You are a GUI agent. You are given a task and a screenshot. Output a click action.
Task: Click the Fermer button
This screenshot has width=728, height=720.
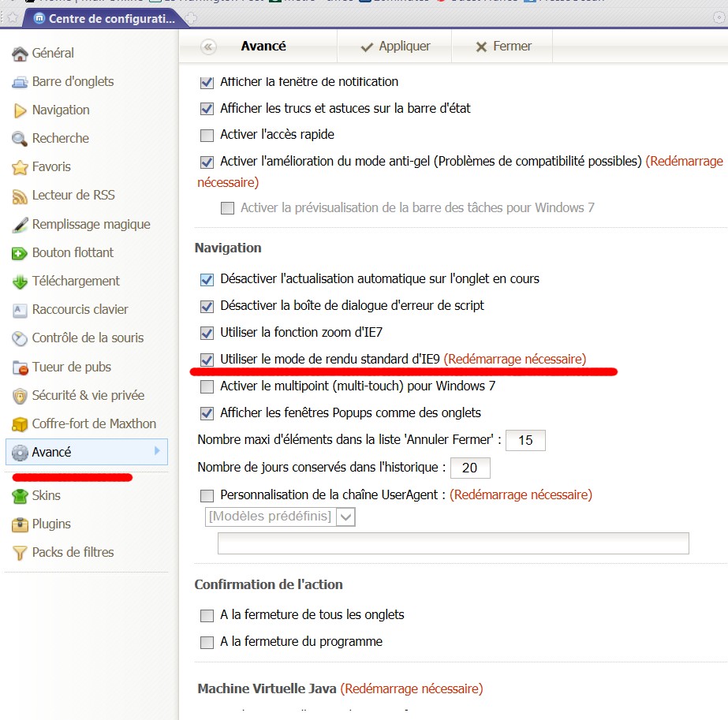click(x=503, y=47)
